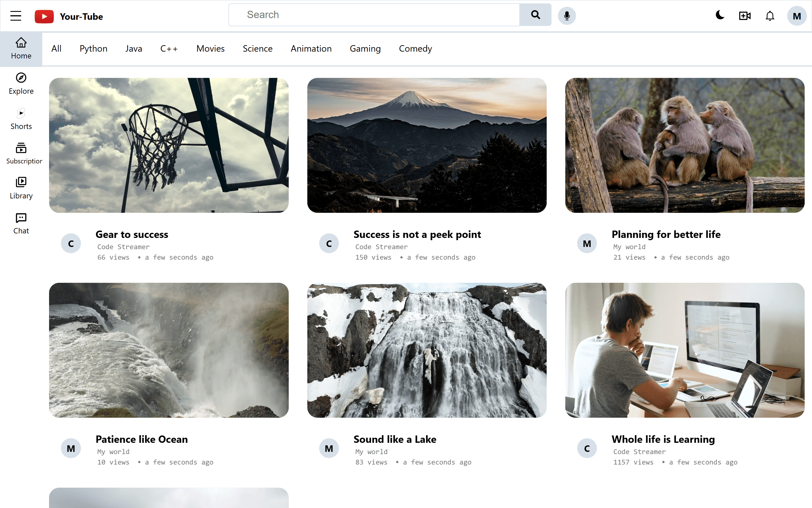The width and height of the screenshot is (812, 508).
Task: Click Code Streamer under Gear to success
Action: click(x=123, y=247)
